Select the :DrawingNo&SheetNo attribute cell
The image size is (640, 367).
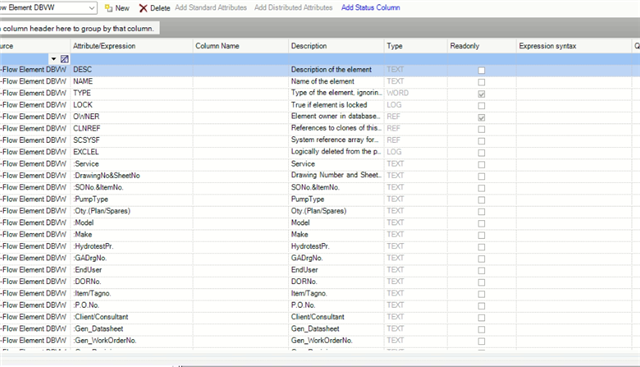coord(132,176)
